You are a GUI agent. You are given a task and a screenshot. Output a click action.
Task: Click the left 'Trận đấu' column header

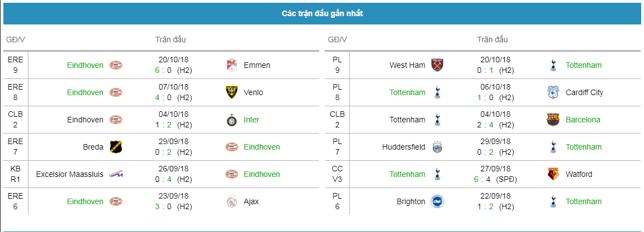(x=170, y=40)
